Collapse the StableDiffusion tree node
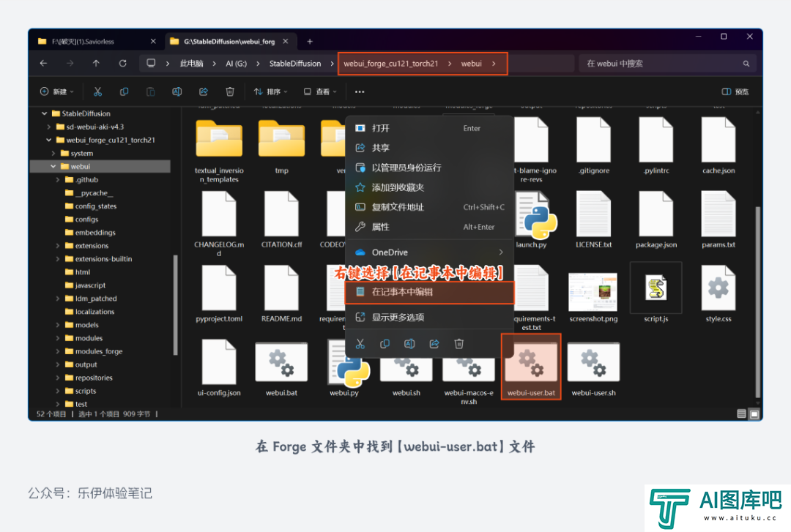This screenshot has height=532, width=791. (x=45, y=113)
